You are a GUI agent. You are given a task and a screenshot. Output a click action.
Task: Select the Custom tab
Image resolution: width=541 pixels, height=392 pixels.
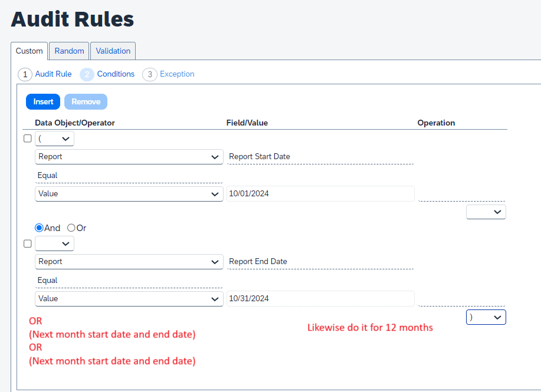(29, 51)
